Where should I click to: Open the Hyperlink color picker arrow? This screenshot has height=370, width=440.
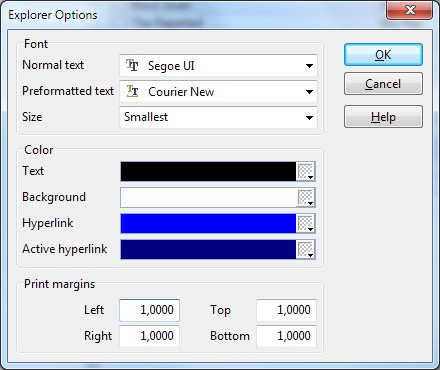[305, 223]
